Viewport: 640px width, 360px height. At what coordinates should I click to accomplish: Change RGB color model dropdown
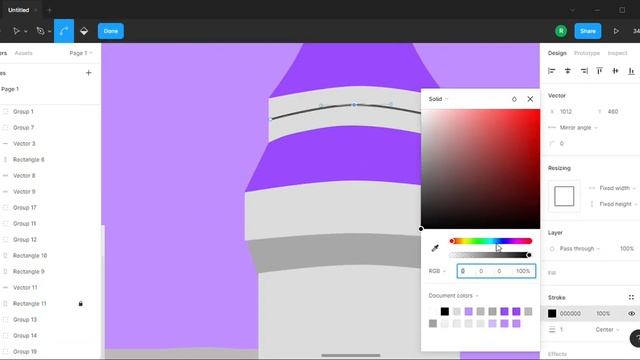(x=437, y=271)
